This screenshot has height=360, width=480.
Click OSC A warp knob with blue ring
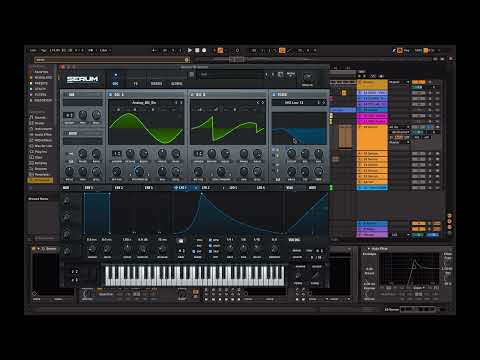[138, 171]
